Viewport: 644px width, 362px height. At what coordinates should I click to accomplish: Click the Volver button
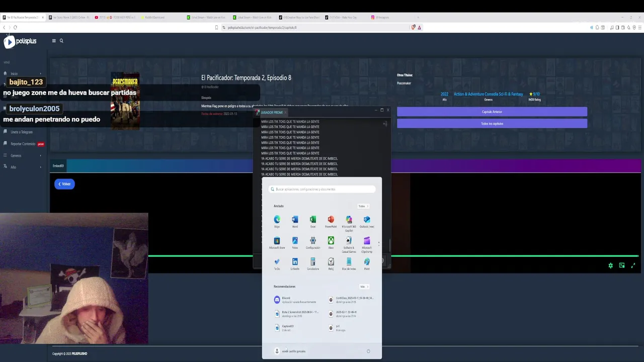[64, 184]
